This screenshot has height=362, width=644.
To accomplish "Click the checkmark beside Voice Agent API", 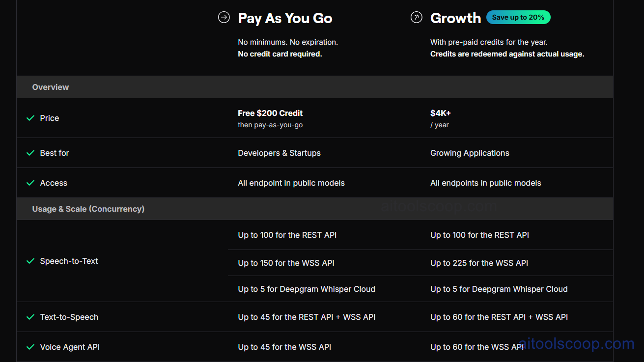I will coord(30,347).
